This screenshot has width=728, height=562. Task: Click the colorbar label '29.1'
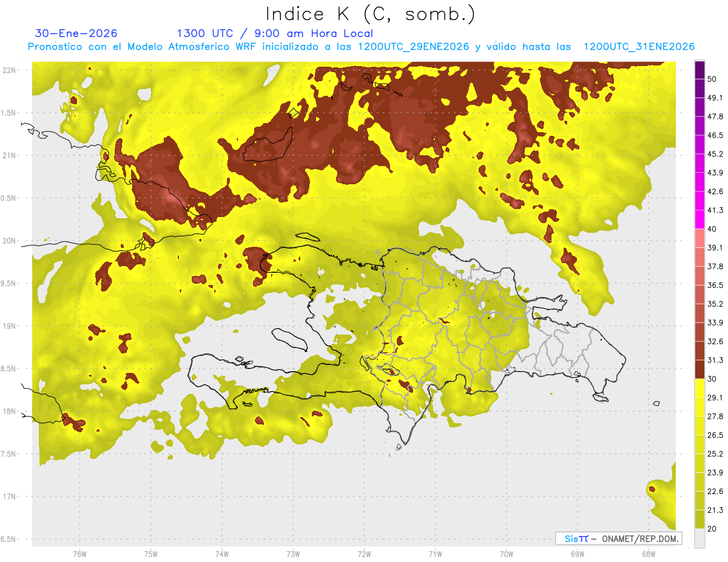tap(715, 398)
